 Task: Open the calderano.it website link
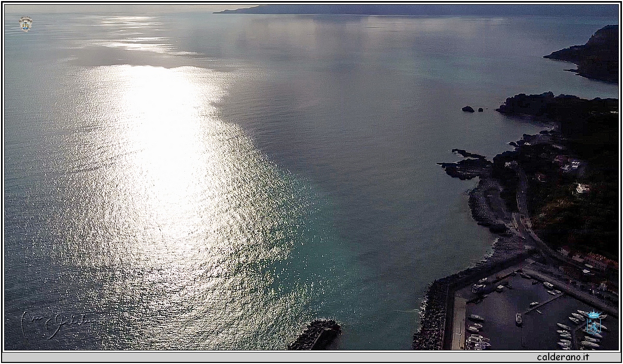tap(563, 357)
